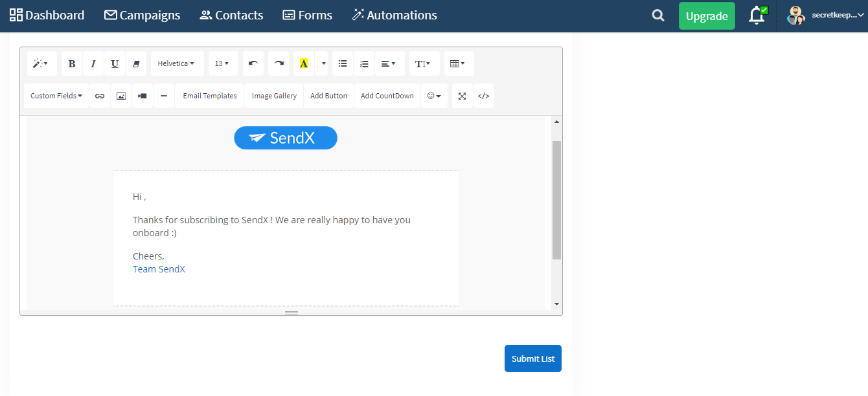Insert a bulleted list
This screenshot has height=396, width=868.
point(343,63)
